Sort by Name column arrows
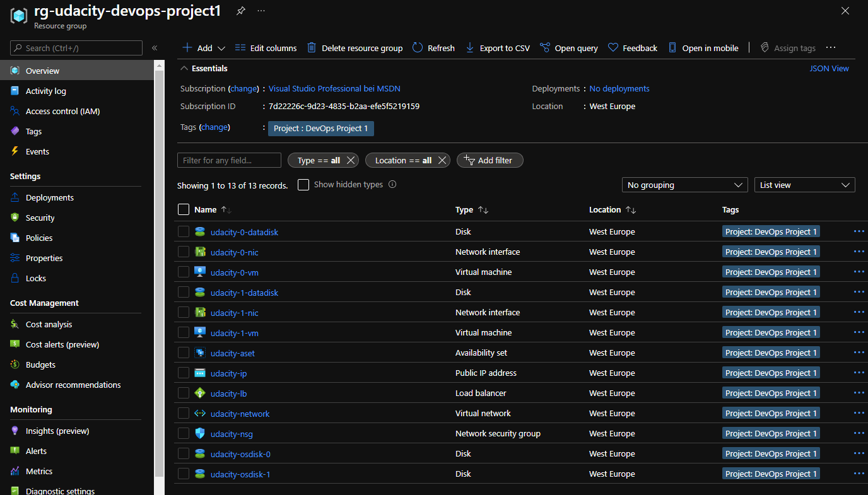868x495 pixels. (x=226, y=210)
